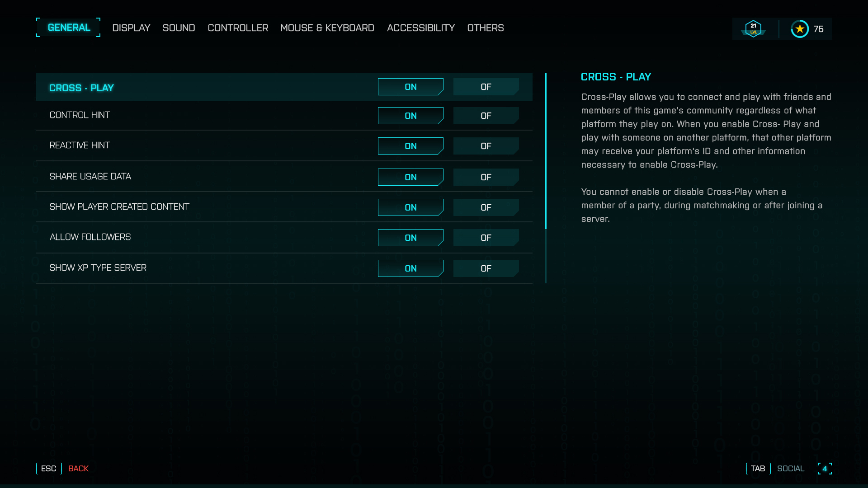The height and width of the screenshot is (488, 868).
Task: Set Share Usage Data to ON
Action: click(410, 177)
